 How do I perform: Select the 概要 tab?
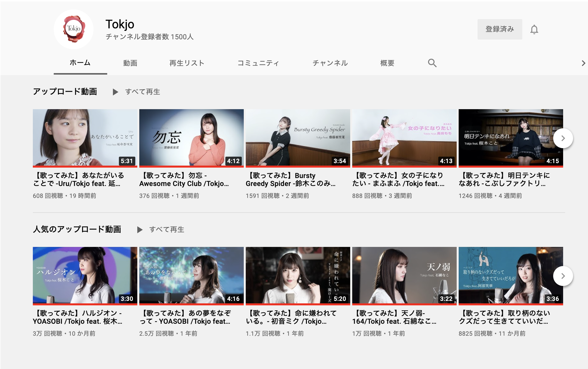click(x=387, y=63)
